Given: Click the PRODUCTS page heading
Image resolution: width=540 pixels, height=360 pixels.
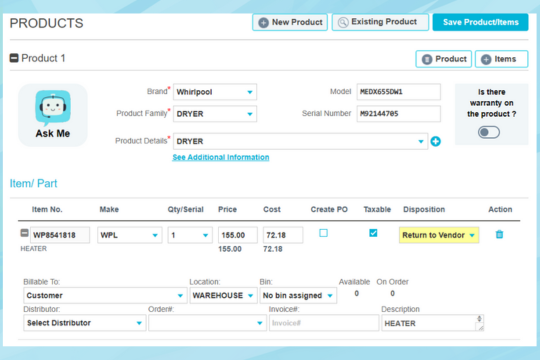Looking at the screenshot, I should (46, 23).
